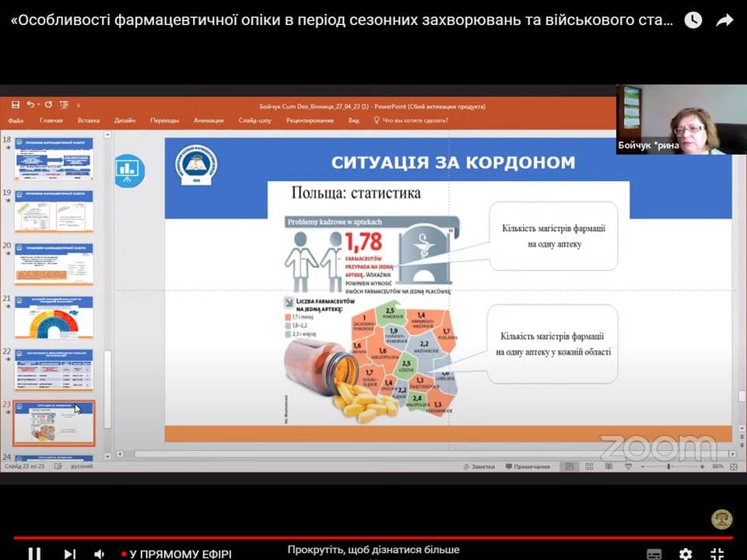Switch to Reading view icon
Viewport: 747px width, 560px height.
click(x=608, y=467)
